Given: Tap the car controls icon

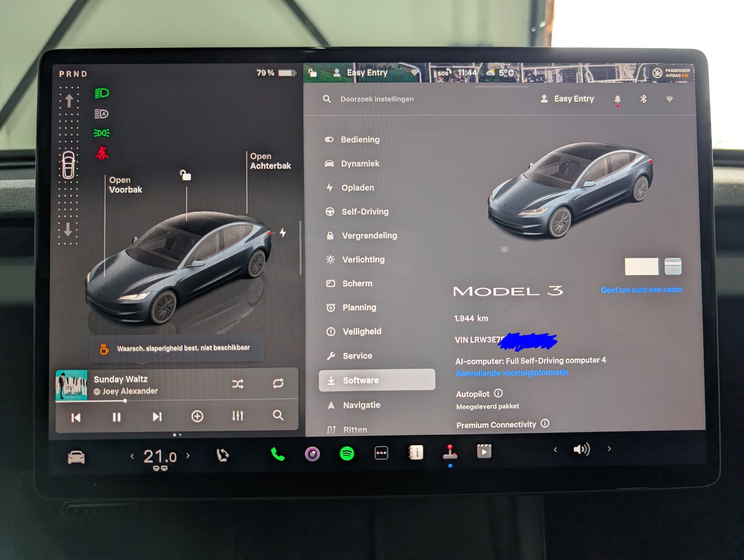Looking at the screenshot, I should point(76,457).
